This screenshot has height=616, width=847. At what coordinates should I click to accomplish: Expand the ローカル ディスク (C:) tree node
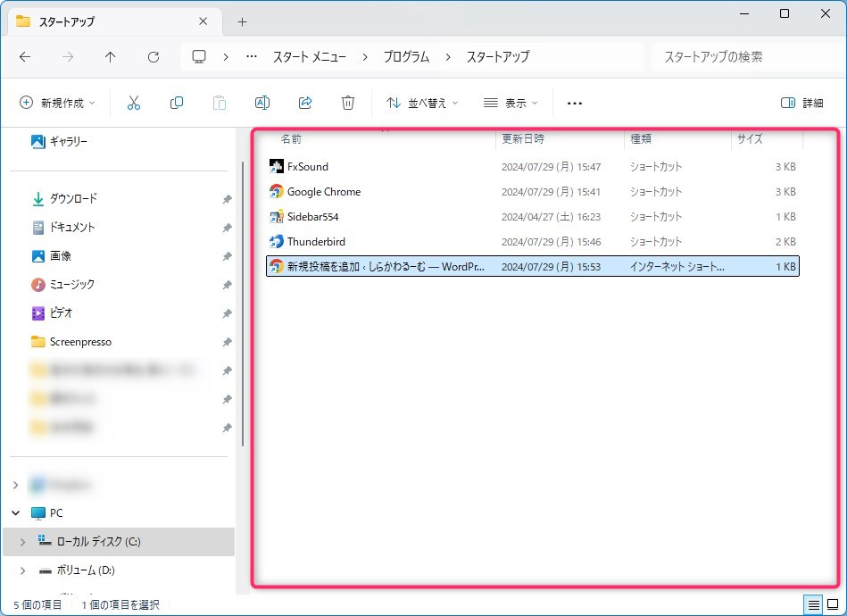[22, 541]
